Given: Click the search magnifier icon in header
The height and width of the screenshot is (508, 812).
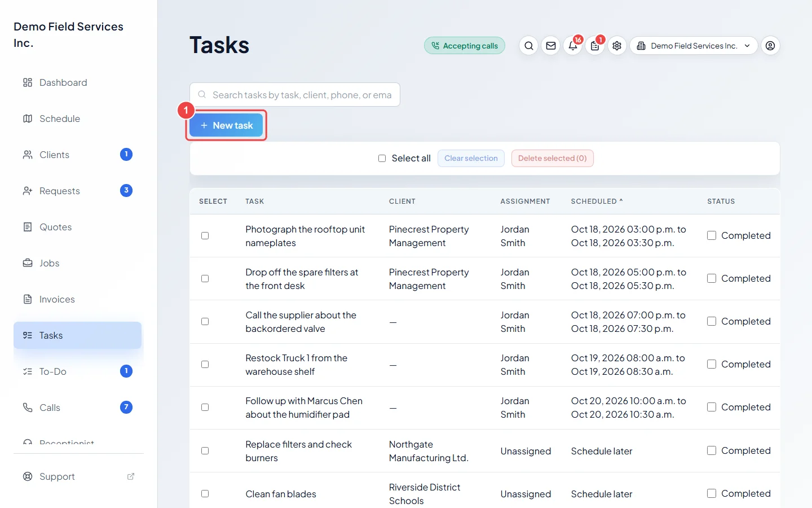Looking at the screenshot, I should tap(528, 46).
